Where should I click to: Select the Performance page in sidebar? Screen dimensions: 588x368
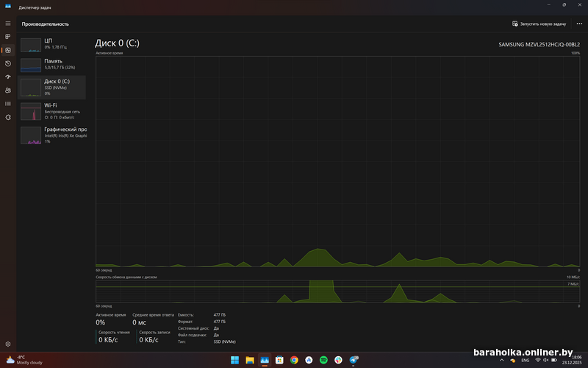[x=8, y=50]
